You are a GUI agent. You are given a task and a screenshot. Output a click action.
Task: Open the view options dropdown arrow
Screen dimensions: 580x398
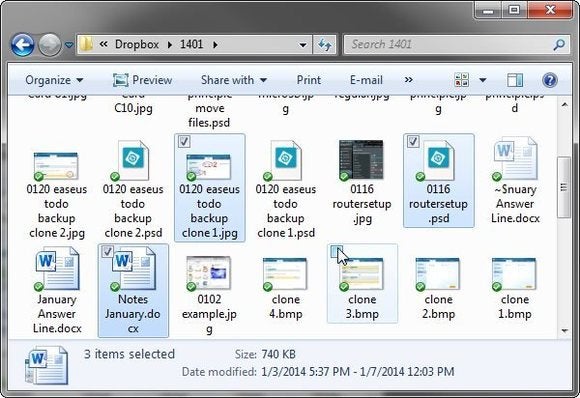coord(482,80)
